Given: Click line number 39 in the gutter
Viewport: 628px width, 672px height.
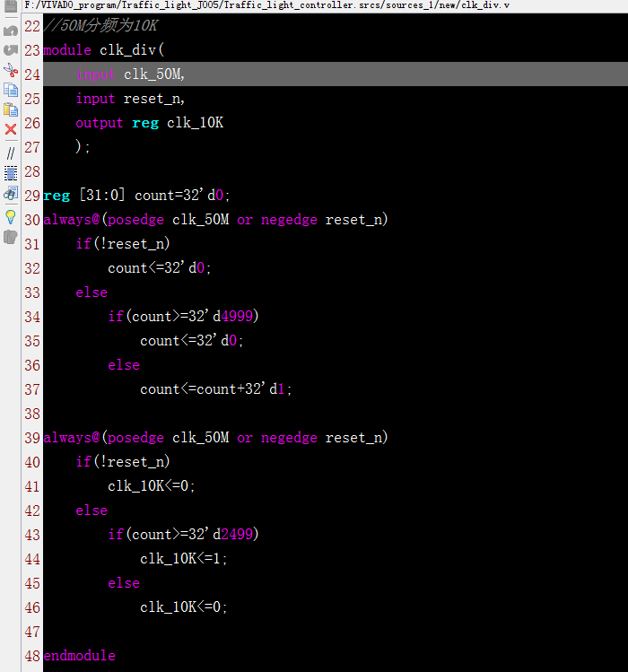Looking at the screenshot, I should click(31, 438).
